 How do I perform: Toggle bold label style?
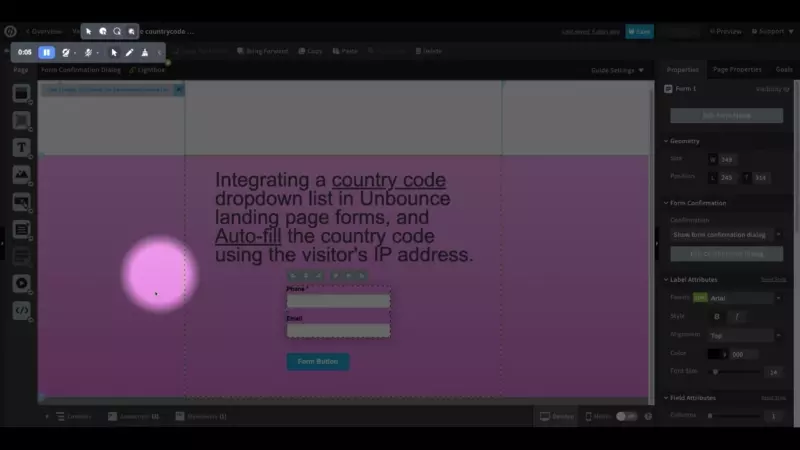pos(717,317)
